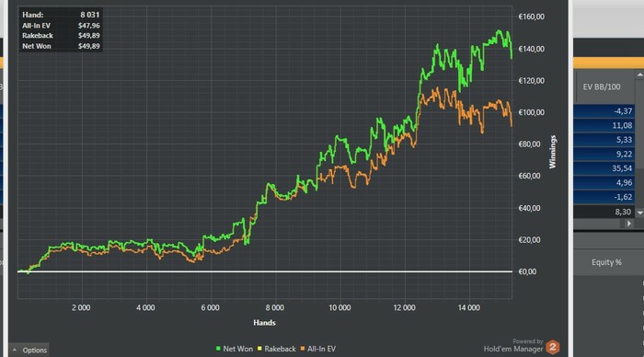Click the 8,30 totals cell
This screenshot has height=357, width=644.
(604, 212)
